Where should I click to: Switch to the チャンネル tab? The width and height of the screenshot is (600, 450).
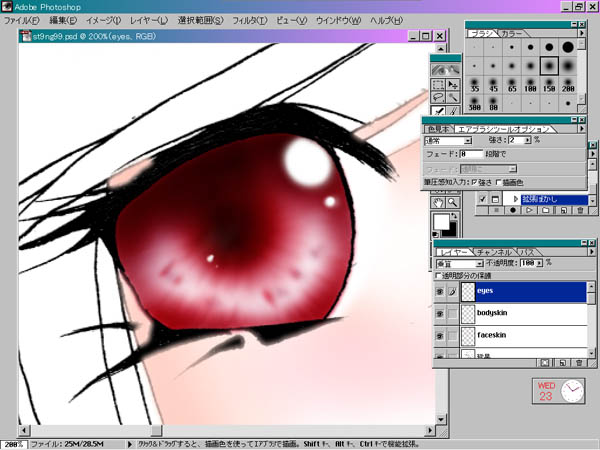tap(494, 252)
